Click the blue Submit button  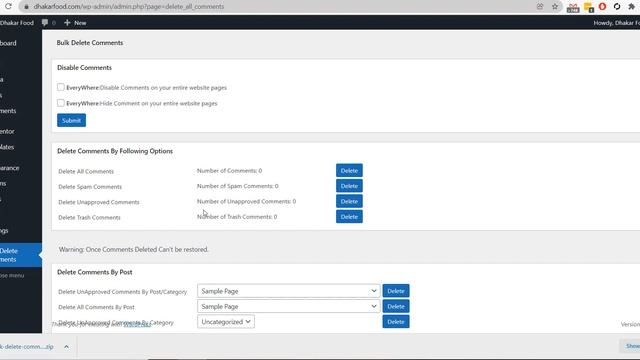coord(71,120)
